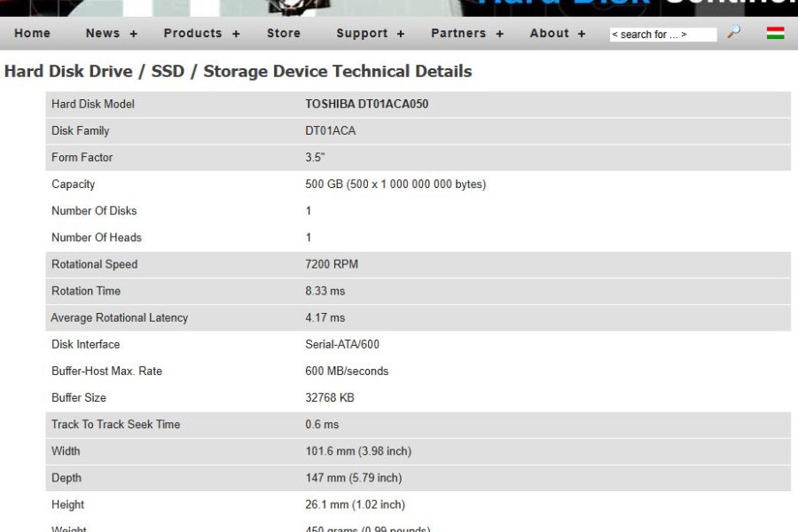This screenshot has height=532, width=798.
Task: Select the page heading 'Storage Device Technical Details'
Action: click(x=338, y=71)
